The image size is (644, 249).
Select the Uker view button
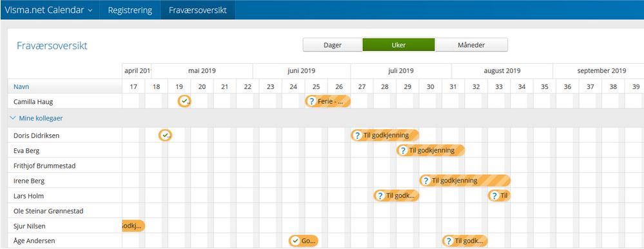(398, 45)
